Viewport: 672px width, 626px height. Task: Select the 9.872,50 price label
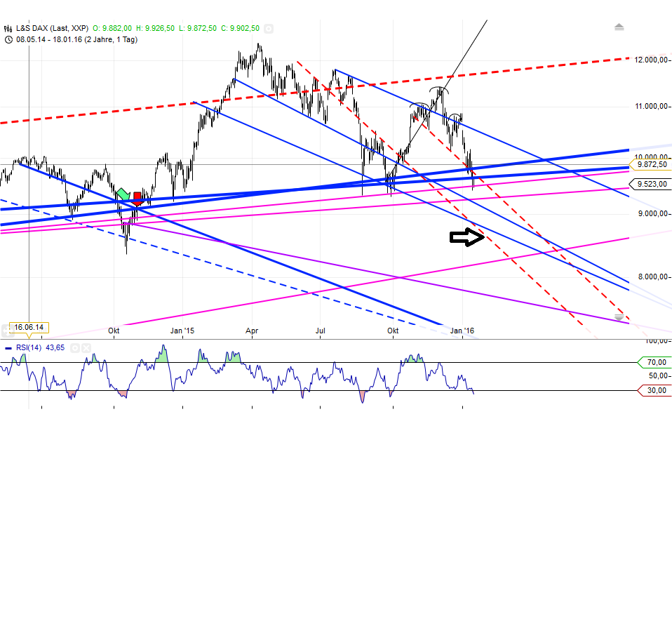[x=652, y=165]
